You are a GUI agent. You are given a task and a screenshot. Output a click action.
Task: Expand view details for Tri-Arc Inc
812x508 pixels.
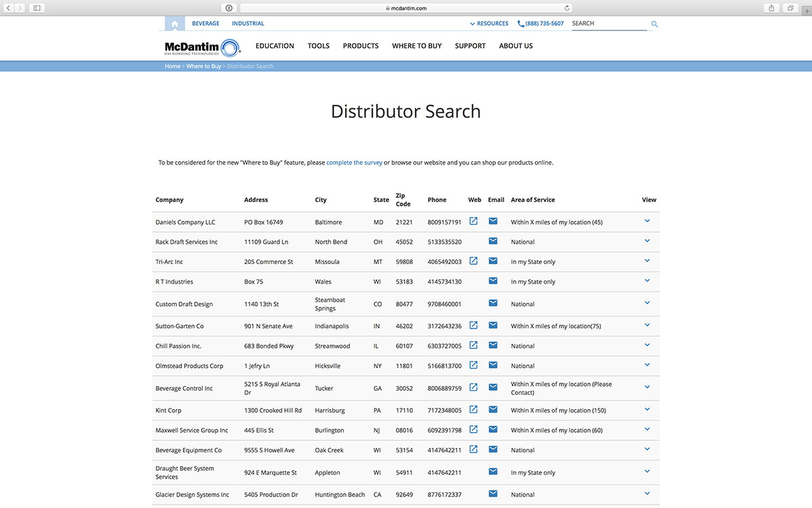tap(647, 260)
